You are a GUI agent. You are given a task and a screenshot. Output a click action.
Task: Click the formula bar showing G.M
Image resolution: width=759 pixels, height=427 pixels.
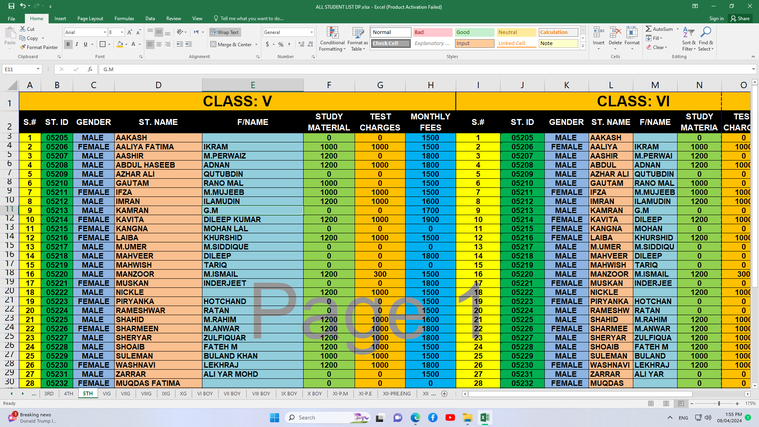pyautogui.click(x=426, y=69)
